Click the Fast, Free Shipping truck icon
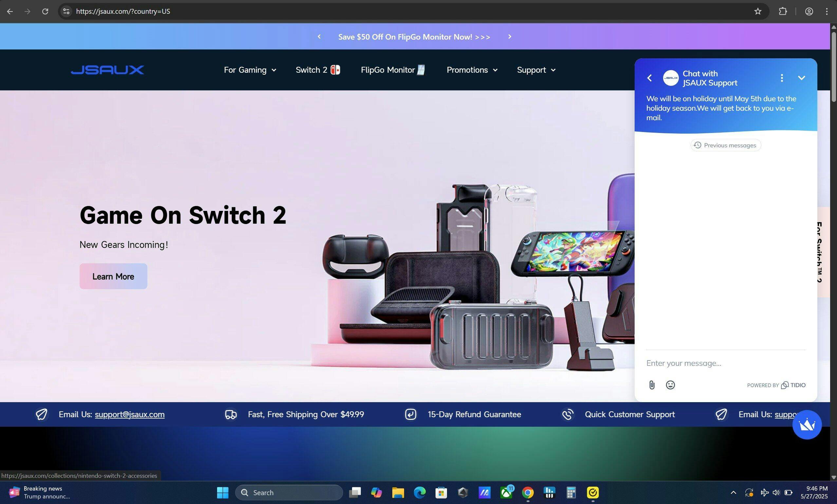837x504 pixels. pos(231,414)
